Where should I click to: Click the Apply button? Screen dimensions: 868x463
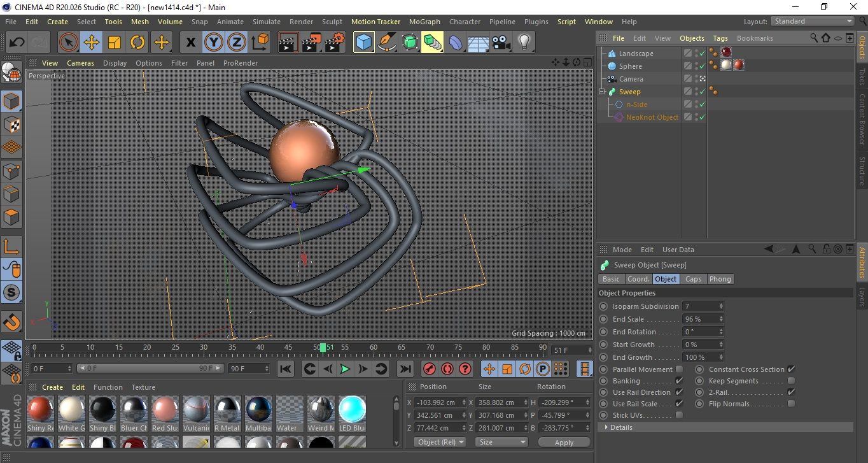coord(564,442)
